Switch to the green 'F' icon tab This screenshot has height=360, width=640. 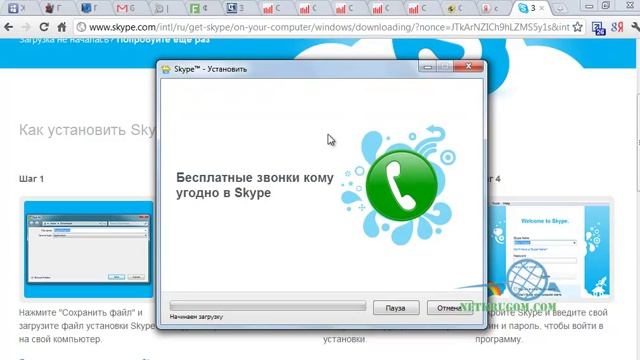199,8
